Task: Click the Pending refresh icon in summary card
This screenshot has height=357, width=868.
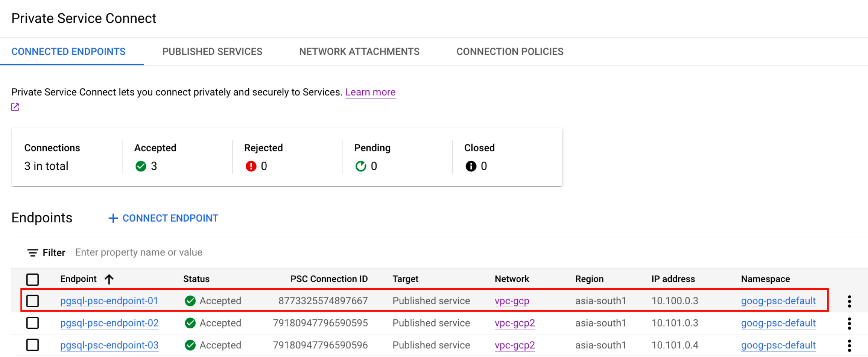Action: pyautogui.click(x=361, y=166)
